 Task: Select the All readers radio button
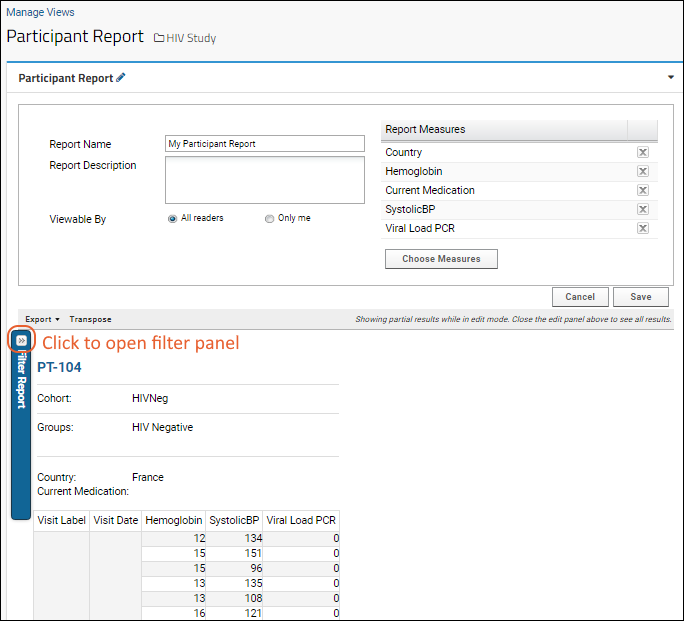coord(173,218)
